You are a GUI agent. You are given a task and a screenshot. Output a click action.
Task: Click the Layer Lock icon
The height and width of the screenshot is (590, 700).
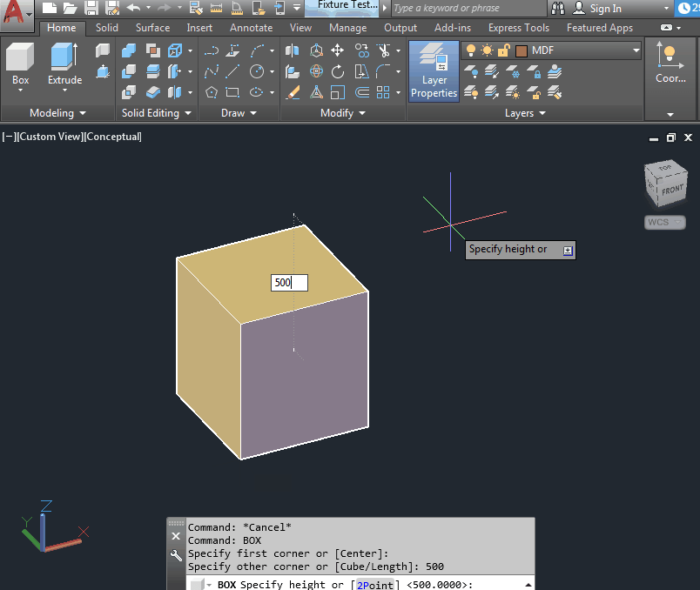(x=534, y=71)
